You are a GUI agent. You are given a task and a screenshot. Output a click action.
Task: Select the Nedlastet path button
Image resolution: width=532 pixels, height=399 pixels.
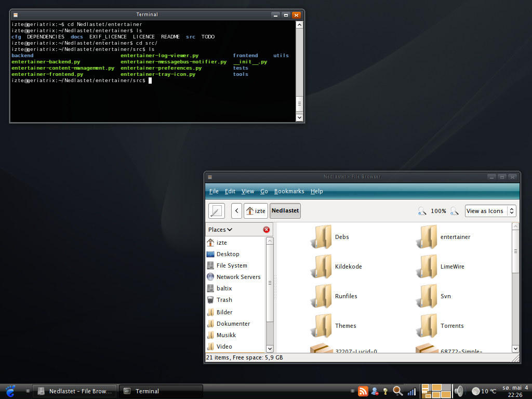tap(285, 211)
